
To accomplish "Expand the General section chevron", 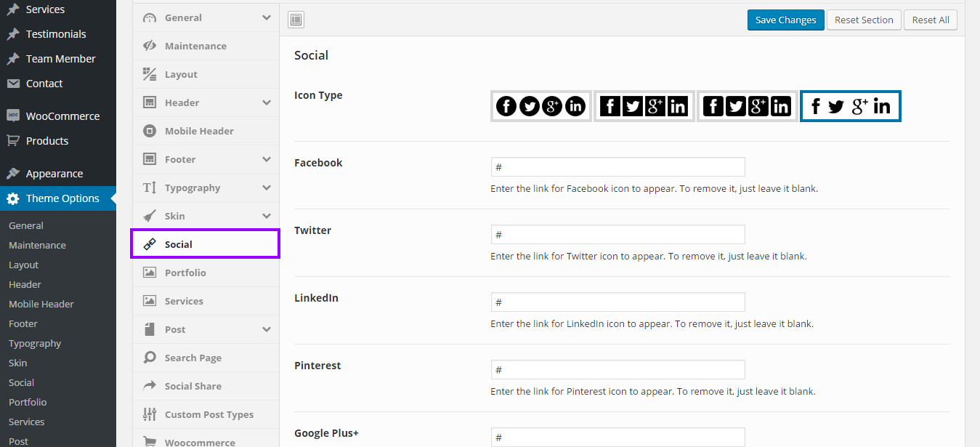I will tap(267, 17).
